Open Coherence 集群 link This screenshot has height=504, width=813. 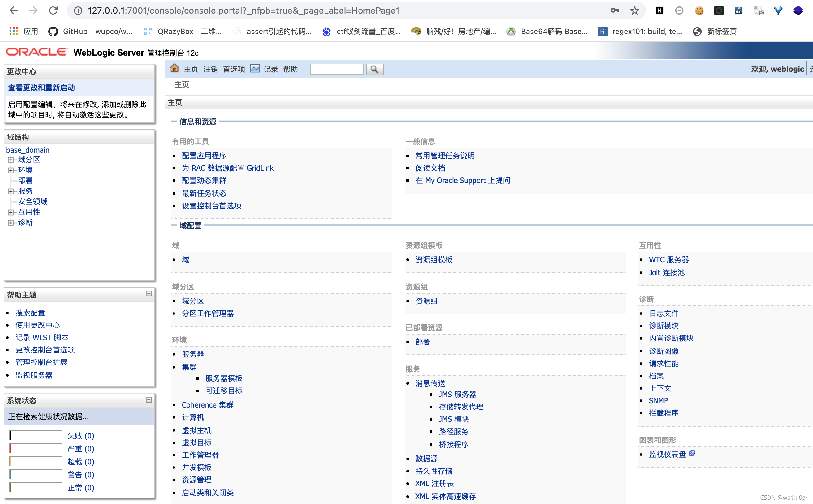207,405
